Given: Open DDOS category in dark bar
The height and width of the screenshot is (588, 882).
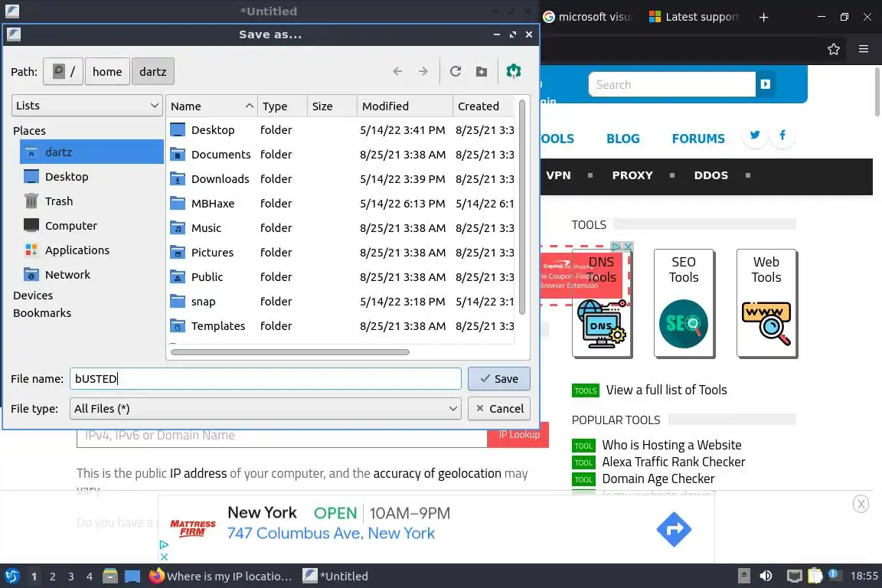Looking at the screenshot, I should (x=711, y=175).
